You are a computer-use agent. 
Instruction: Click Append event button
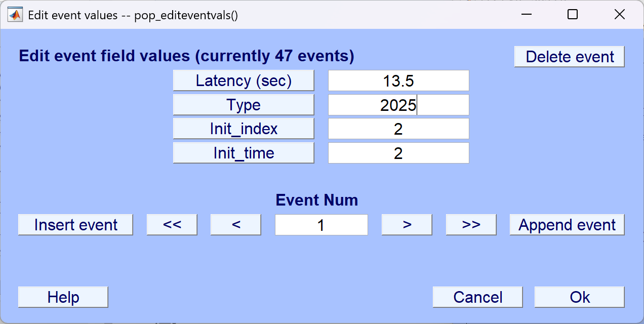[567, 225]
